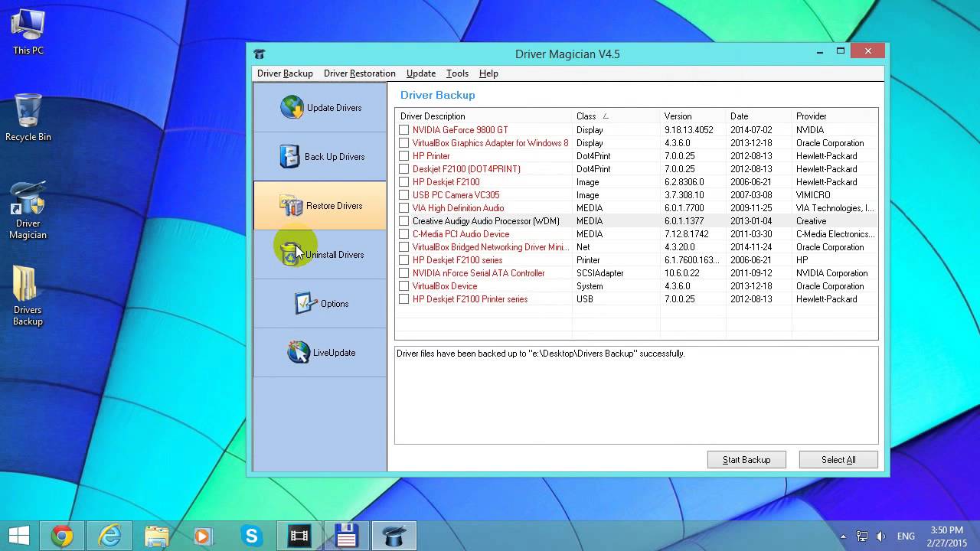The image size is (980, 551).
Task: Check the USB PC Camera VC305 box
Action: tap(403, 195)
